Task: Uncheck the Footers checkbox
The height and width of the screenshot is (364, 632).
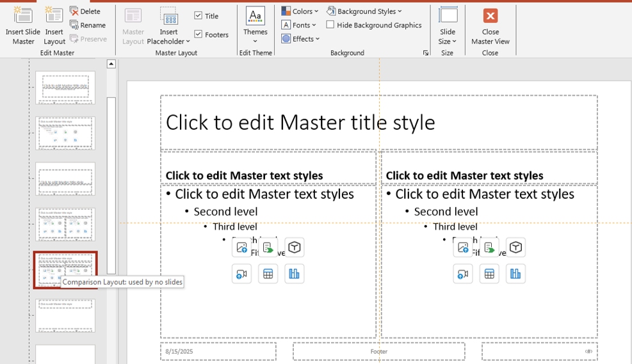Action: click(x=199, y=35)
